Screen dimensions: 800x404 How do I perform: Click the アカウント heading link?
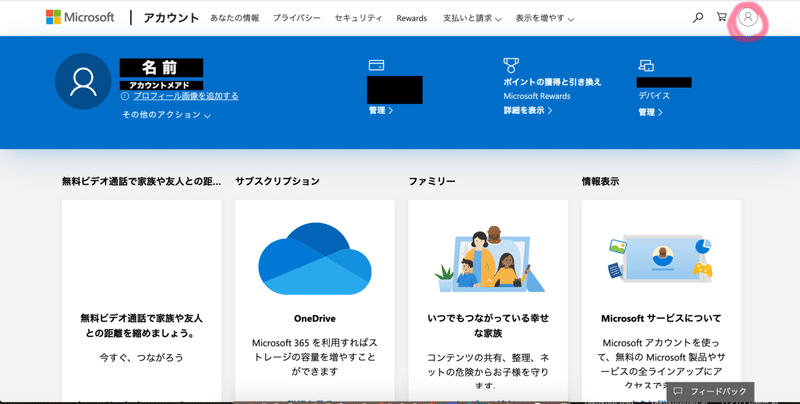coord(171,18)
